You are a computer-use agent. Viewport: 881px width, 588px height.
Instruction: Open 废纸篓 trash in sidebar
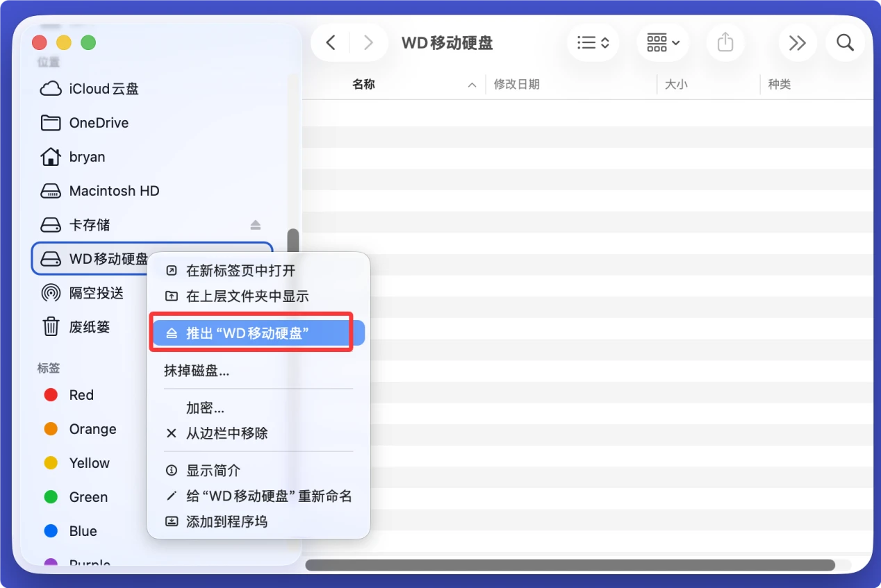(x=90, y=327)
